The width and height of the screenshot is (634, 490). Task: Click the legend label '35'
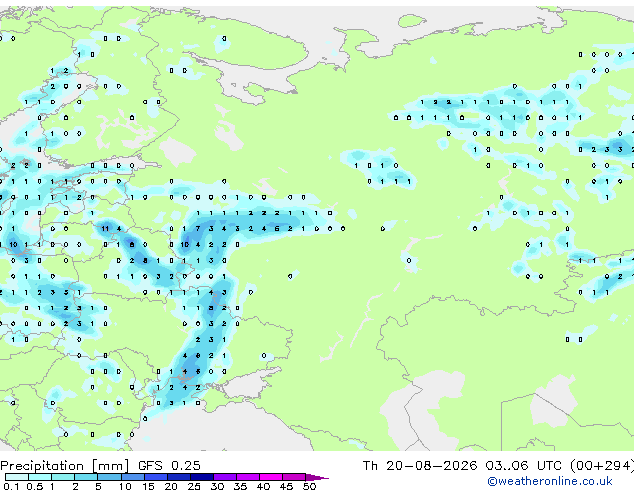pos(240,486)
